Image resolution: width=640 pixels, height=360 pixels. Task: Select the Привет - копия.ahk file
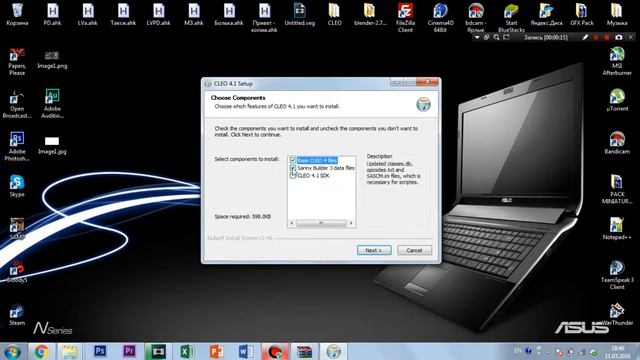[264, 17]
